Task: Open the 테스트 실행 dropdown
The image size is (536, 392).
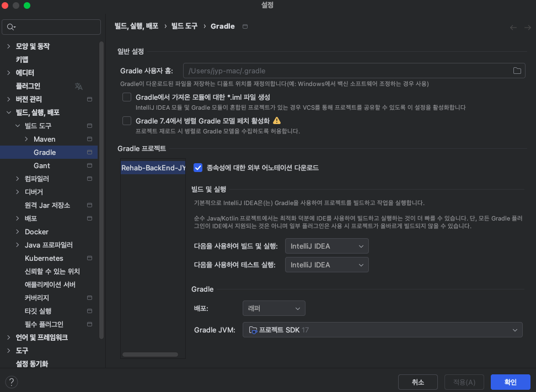Action: click(x=327, y=265)
